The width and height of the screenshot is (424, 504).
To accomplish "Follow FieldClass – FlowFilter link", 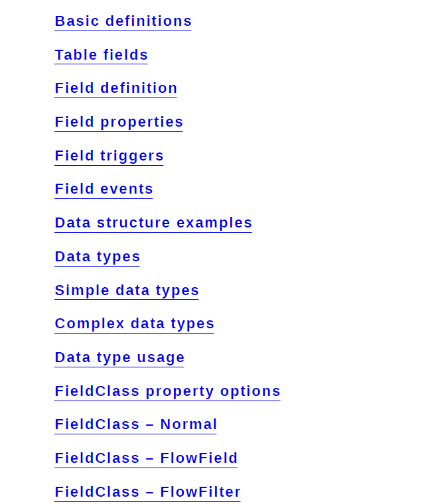I will [148, 492].
